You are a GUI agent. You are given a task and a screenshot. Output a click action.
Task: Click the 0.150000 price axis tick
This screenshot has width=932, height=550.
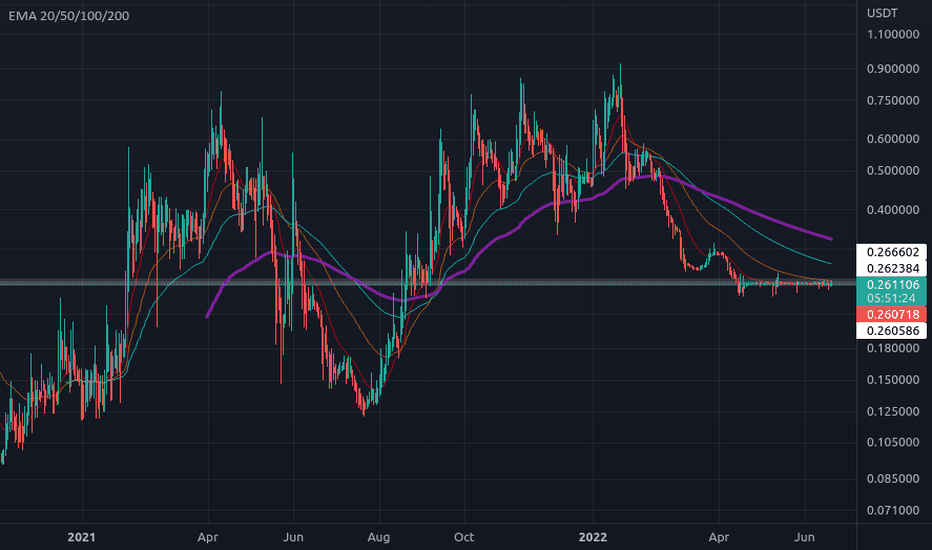(893, 379)
